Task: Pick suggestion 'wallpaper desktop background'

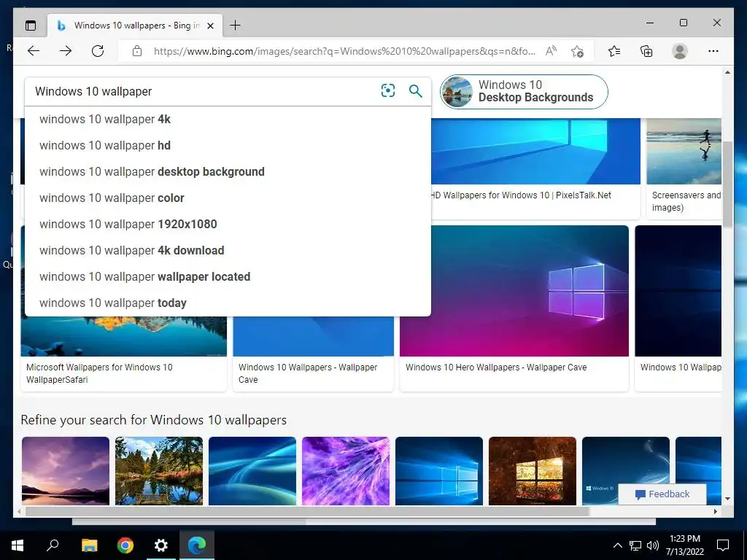Action: 228,171
